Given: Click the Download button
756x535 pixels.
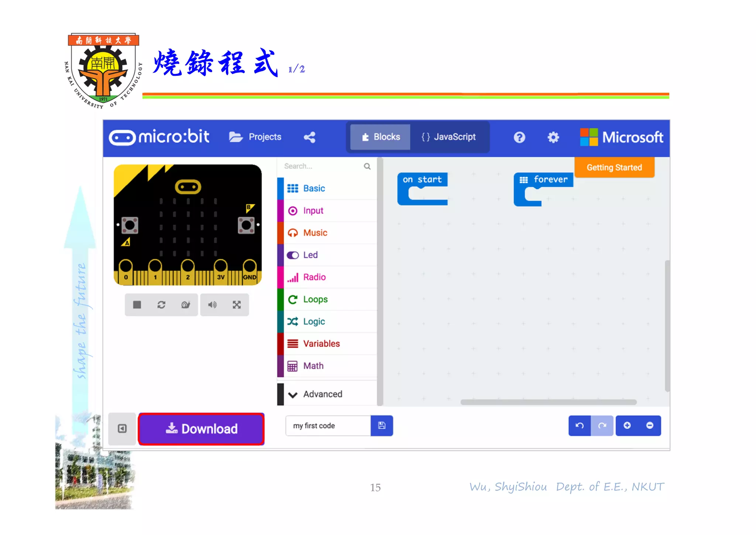Looking at the screenshot, I should pyautogui.click(x=202, y=429).
